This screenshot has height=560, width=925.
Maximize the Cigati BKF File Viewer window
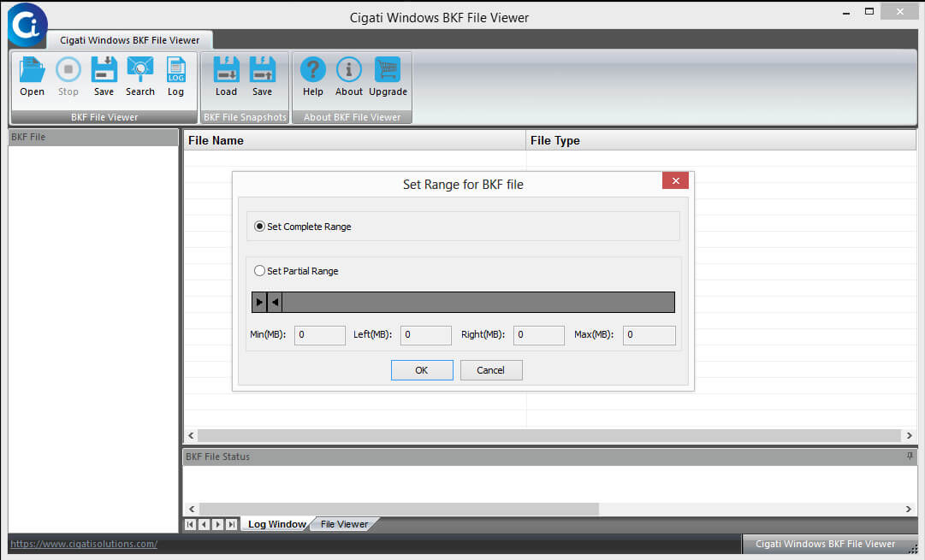point(869,12)
